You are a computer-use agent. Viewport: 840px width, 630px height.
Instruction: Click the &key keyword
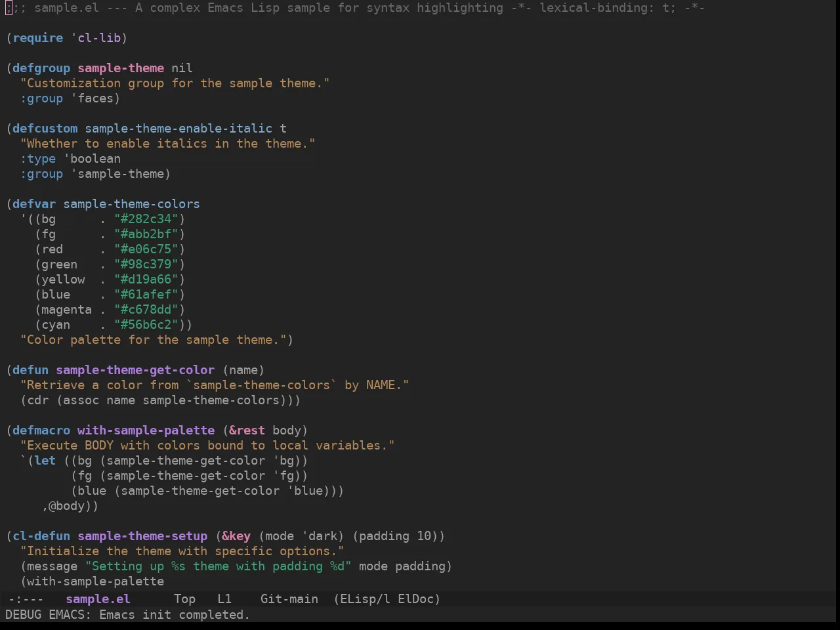click(236, 536)
